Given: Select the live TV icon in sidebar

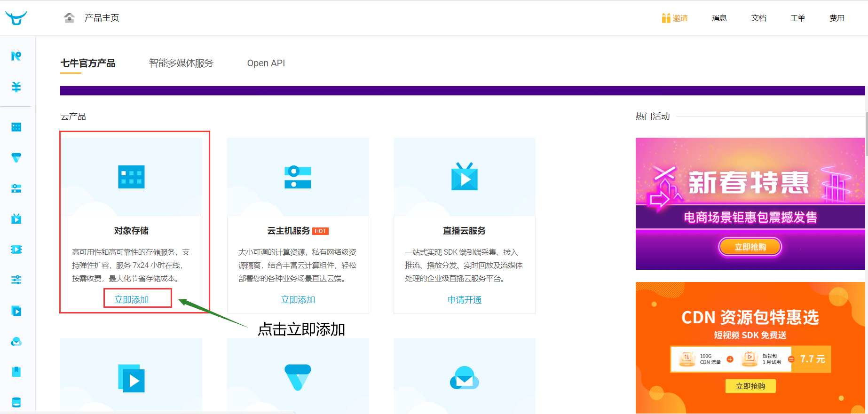Looking at the screenshot, I should (16, 219).
